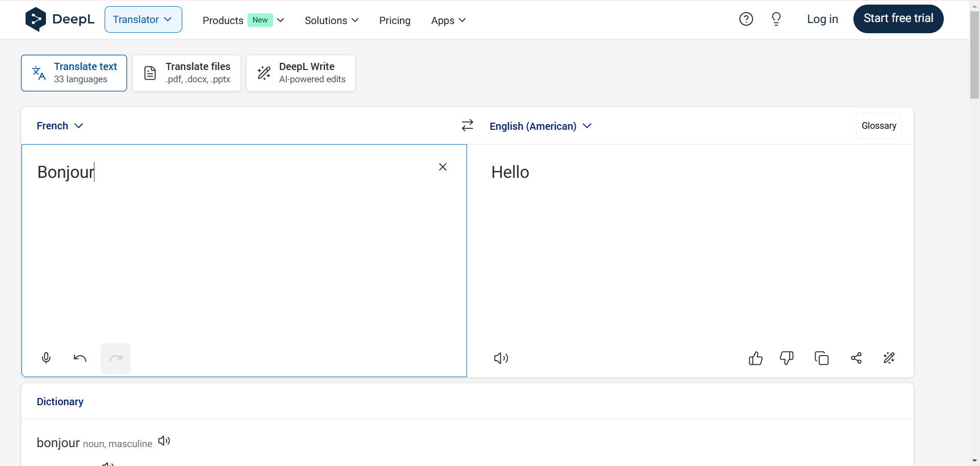Give thumbs up to translation
Image resolution: width=980 pixels, height=466 pixels.
click(x=755, y=358)
